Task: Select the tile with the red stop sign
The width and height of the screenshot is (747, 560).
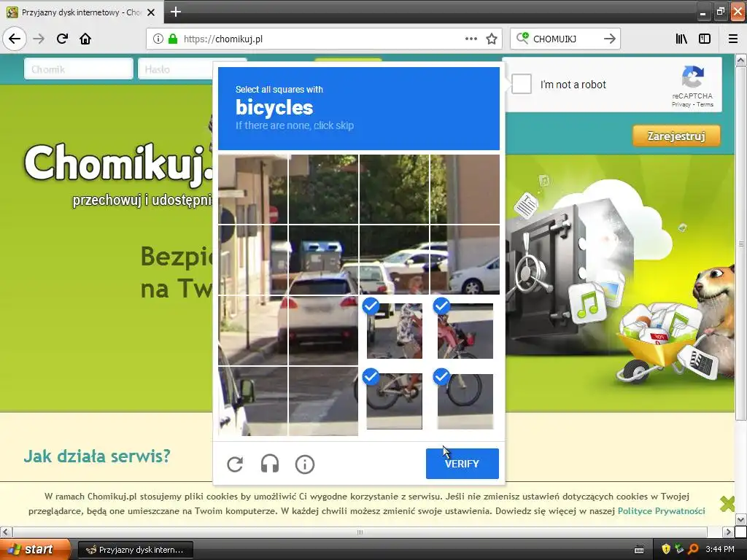Action: [253, 189]
